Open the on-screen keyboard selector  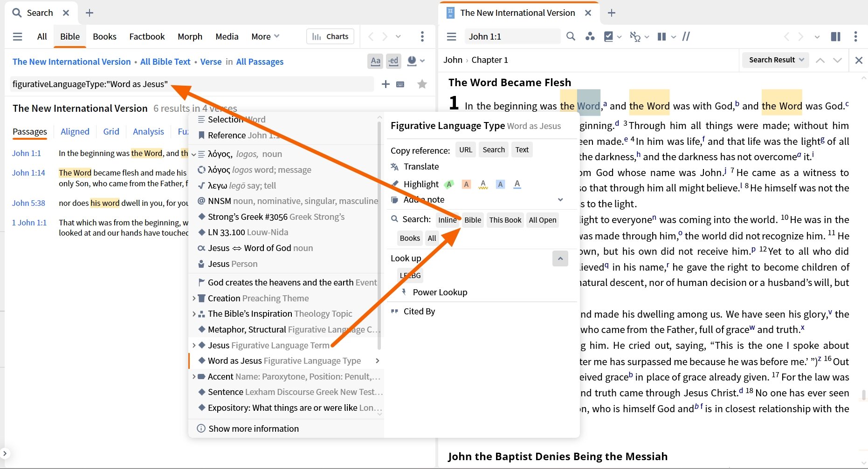point(400,84)
